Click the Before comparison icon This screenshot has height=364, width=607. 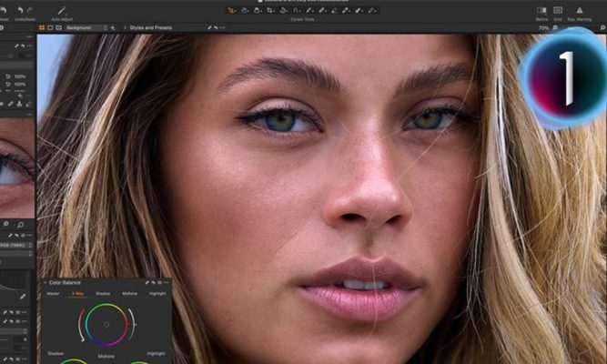(541, 10)
